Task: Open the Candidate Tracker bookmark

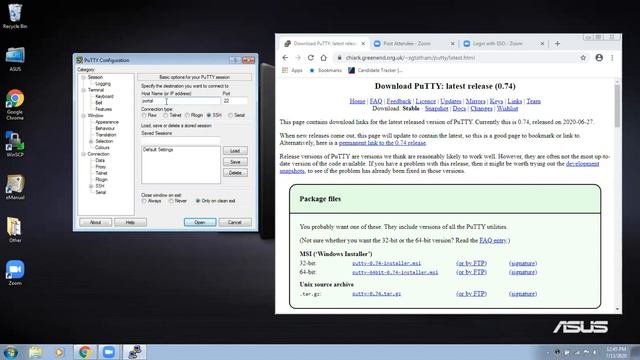Action: tap(376, 70)
